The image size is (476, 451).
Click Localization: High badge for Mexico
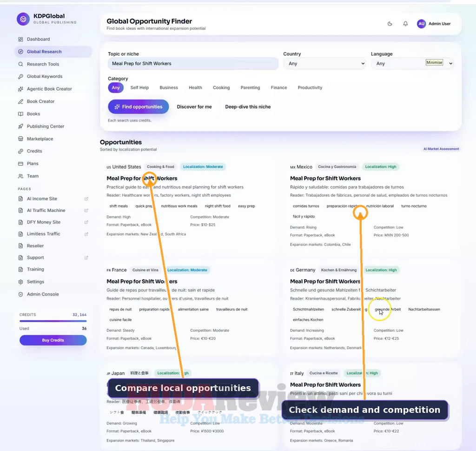coord(381,167)
